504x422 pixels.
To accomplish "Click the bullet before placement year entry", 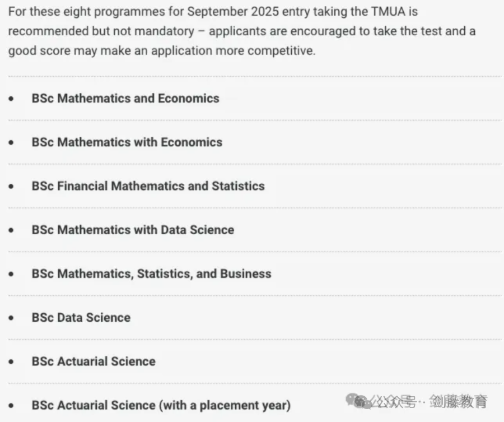I will pyautogui.click(x=11, y=406).
